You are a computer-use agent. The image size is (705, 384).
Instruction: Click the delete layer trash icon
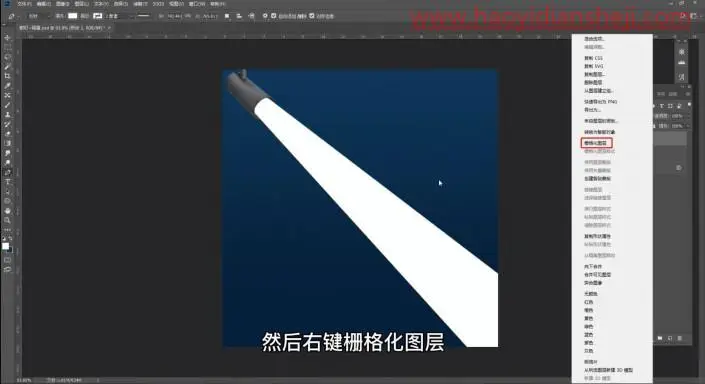680,338
